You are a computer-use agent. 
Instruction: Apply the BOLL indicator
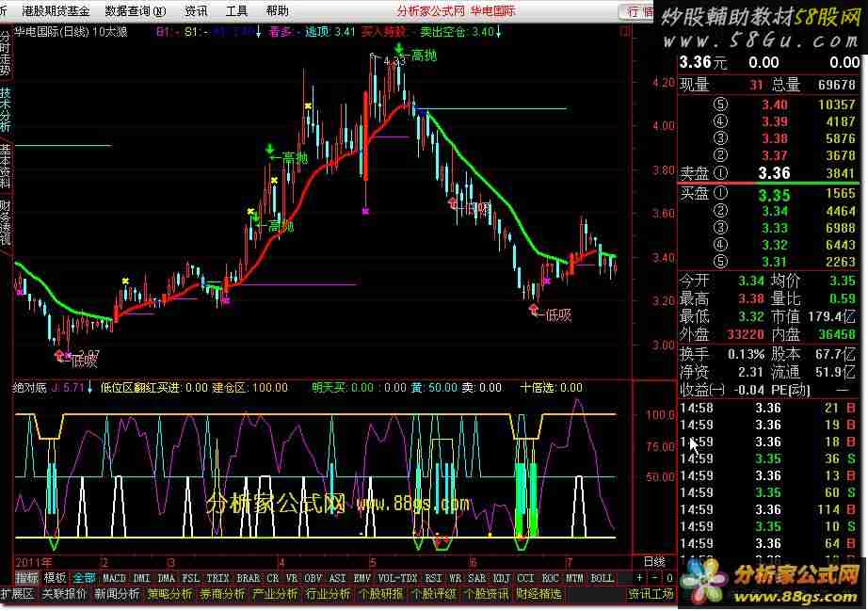(x=602, y=578)
